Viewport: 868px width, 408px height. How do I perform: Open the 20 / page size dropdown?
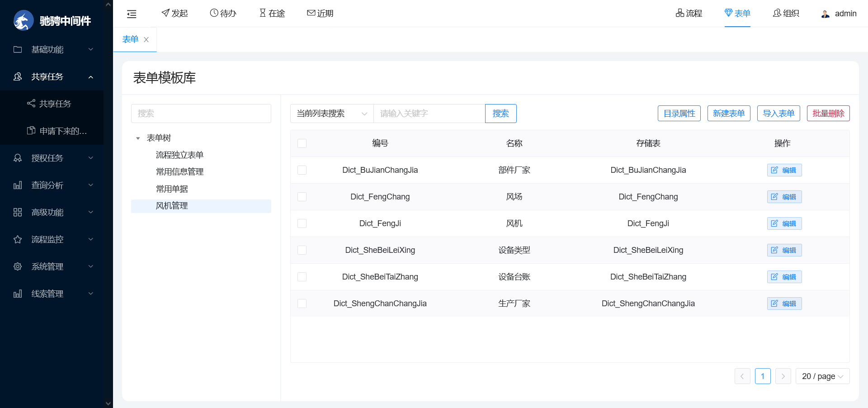click(822, 376)
